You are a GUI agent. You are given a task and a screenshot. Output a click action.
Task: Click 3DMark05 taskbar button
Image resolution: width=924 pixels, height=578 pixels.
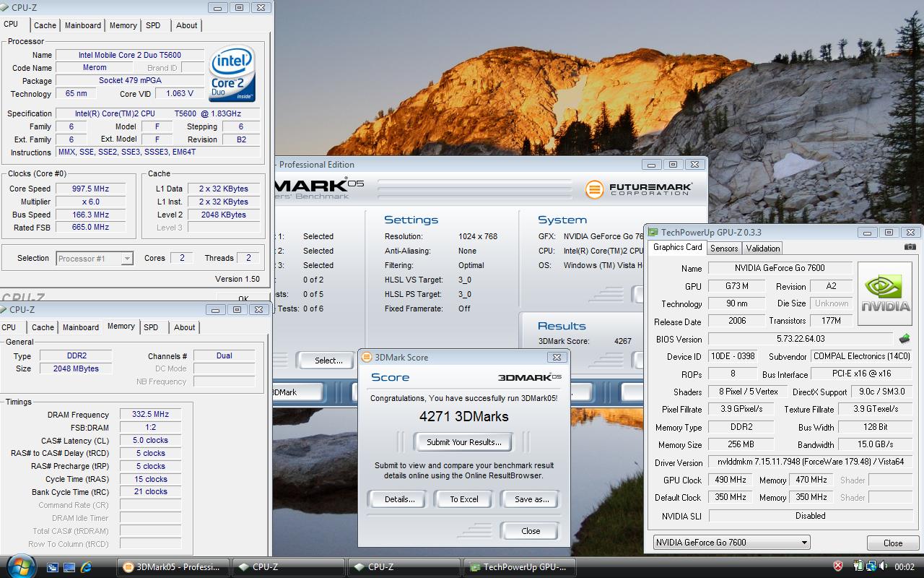point(173,567)
